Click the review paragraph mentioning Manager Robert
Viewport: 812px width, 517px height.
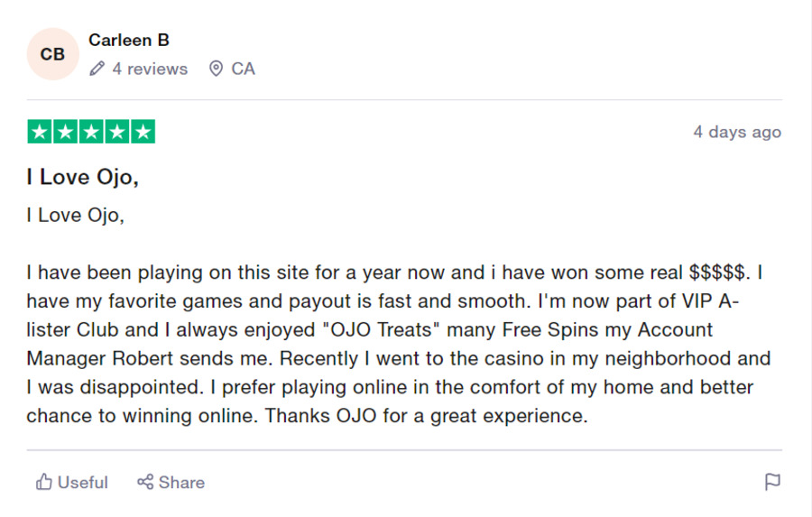click(399, 344)
